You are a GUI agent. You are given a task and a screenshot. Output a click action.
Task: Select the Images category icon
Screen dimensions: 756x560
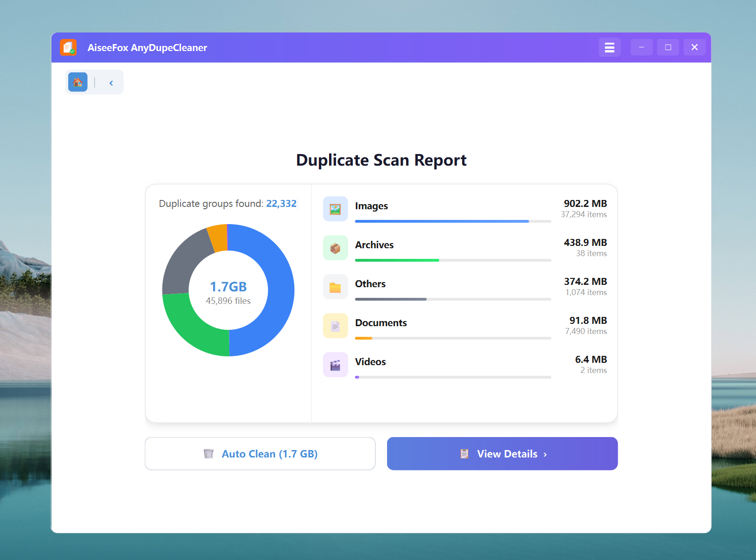click(x=335, y=209)
